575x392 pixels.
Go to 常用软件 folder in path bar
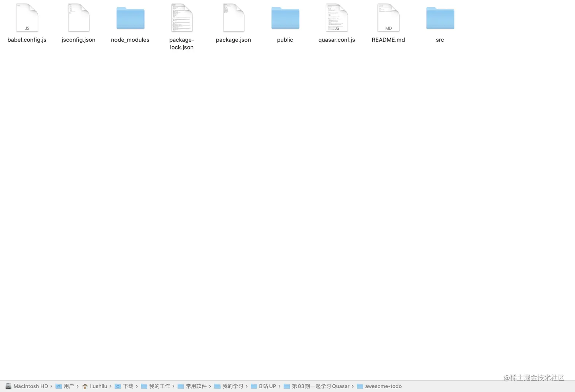192,386
